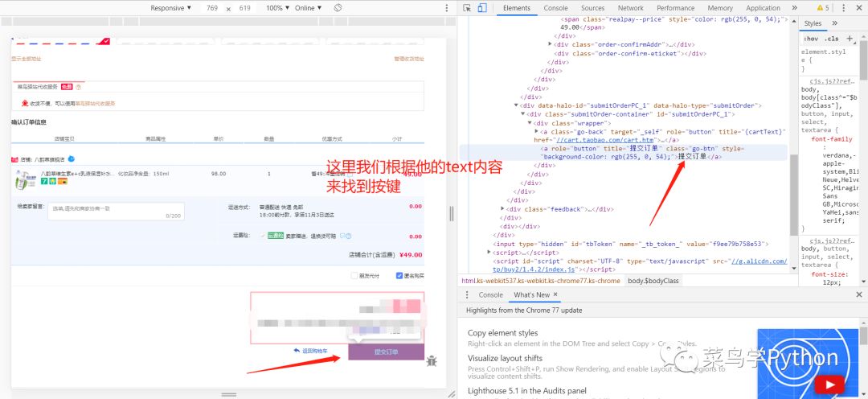868x399 pixels.
Task: Switch to the Performance tab
Action: [x=675, y=8]
